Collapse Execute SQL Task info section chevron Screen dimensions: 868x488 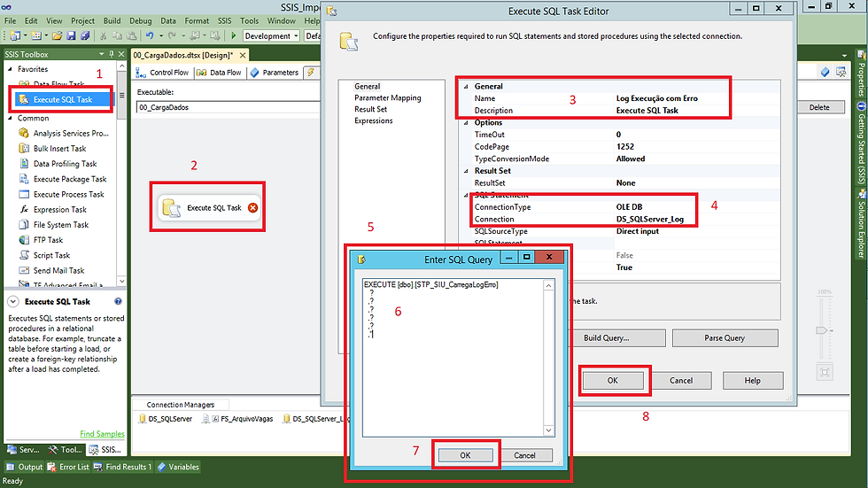12,301
